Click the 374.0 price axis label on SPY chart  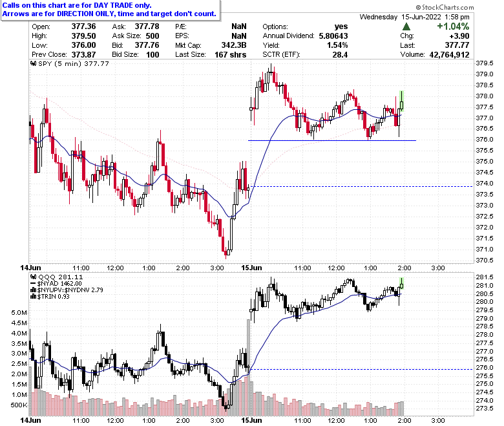[x=485, y=183]
